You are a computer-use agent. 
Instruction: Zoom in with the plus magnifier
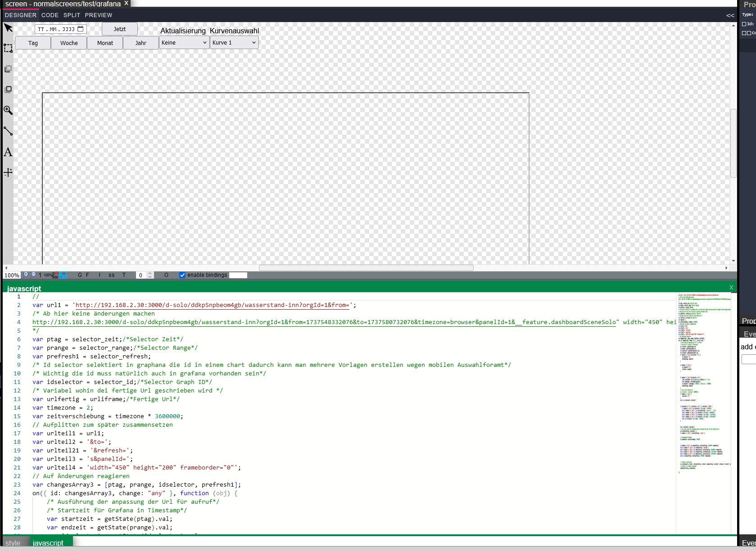[x=26, y=275]
